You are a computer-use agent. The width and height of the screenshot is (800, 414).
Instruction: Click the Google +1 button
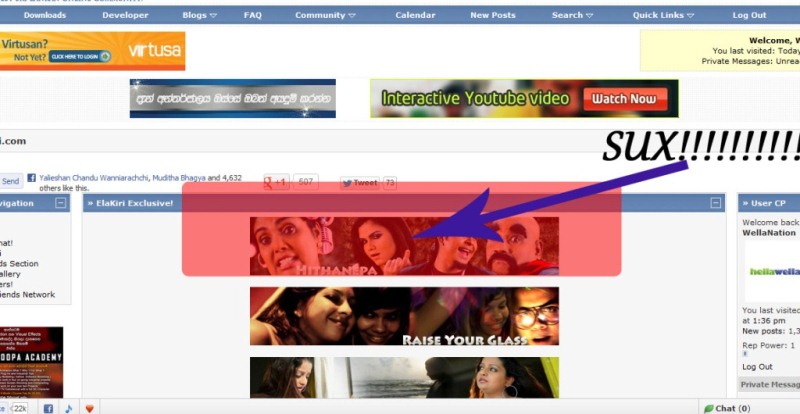click(x=277, y=182)
